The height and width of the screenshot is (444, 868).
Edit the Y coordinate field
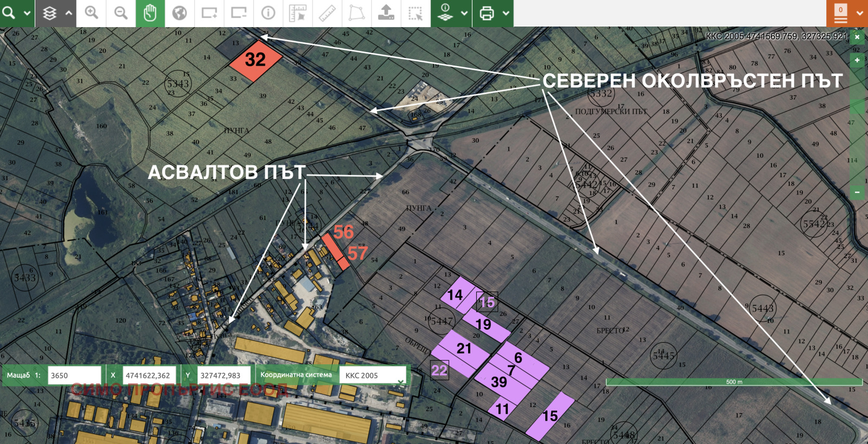click(x=224, y=375)
